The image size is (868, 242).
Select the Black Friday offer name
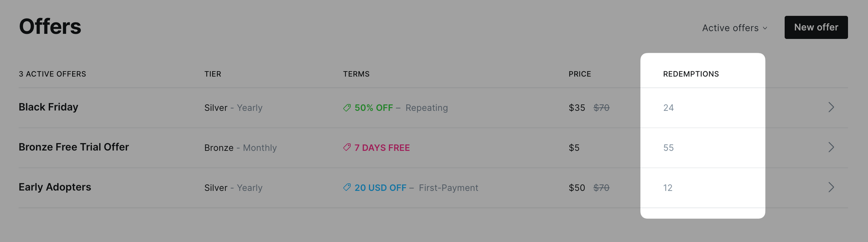point(48,107)
